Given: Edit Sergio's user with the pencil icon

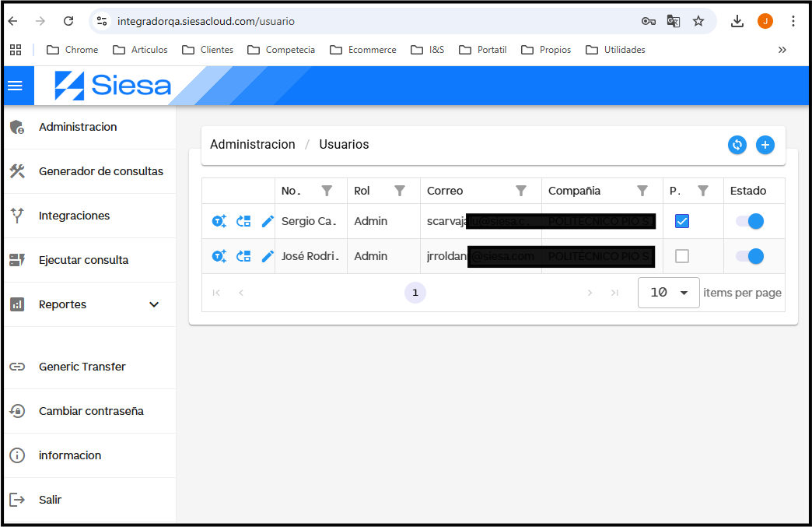Looking at the screenshot, I should (x=268, y=221).
